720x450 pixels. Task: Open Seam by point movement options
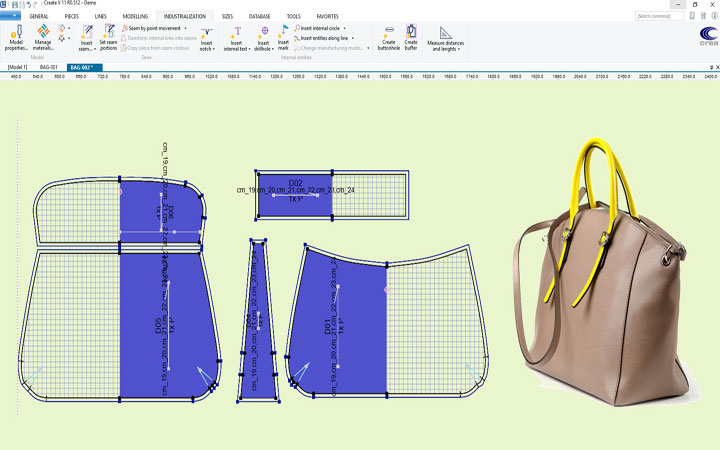[186, 28]
